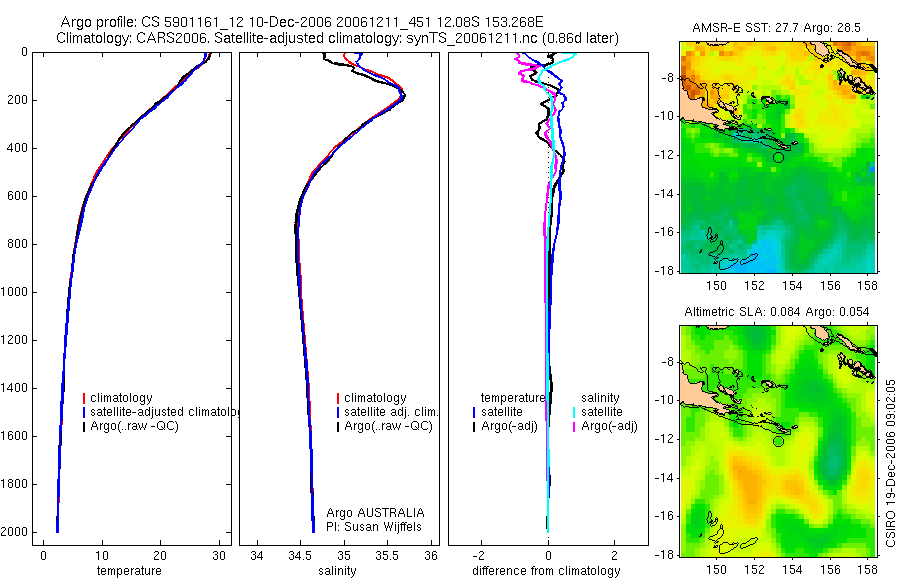The image size is (900, 580).
Task: Click the 1000 depth tick label
Action: pyautogui.click(x=14, y=292)
